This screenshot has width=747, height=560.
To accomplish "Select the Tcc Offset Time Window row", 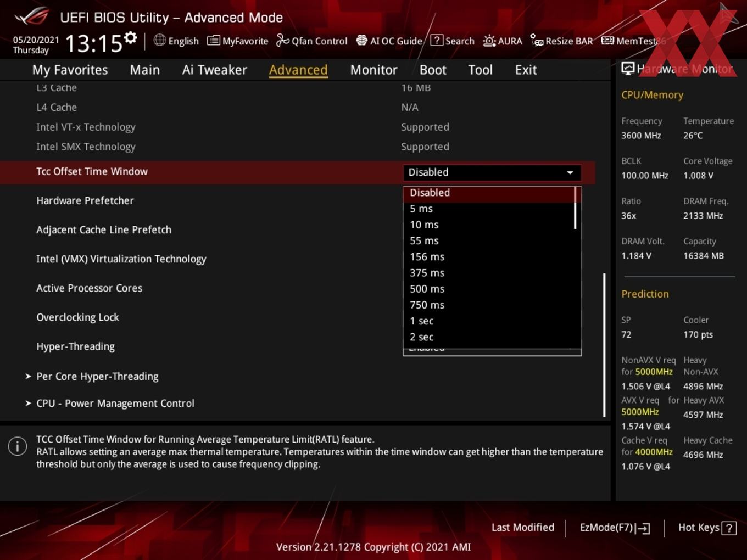I will tap(297, 172).
